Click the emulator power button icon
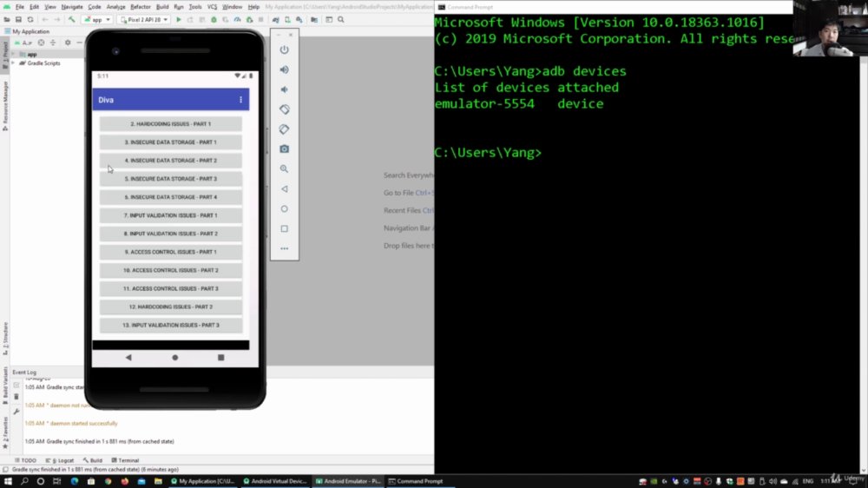The width and height of the screenshot is (868, 488). pyautogui.click(x=284, y=49)
